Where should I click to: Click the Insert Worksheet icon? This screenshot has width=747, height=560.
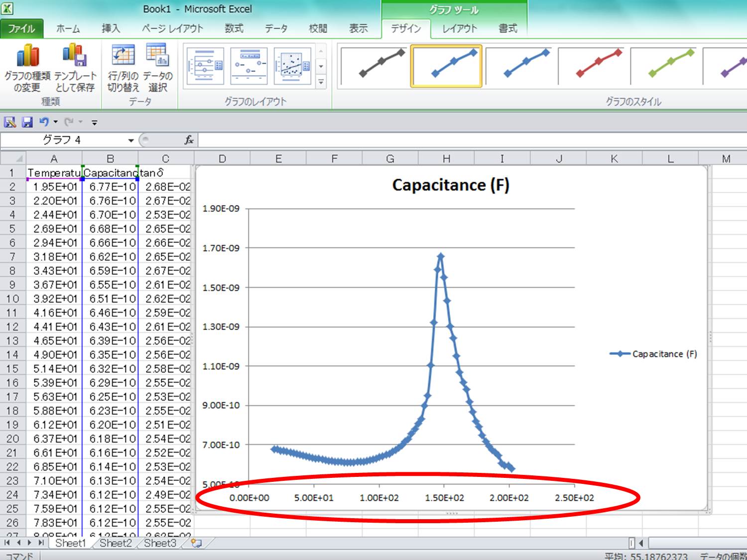pos(196,543)
